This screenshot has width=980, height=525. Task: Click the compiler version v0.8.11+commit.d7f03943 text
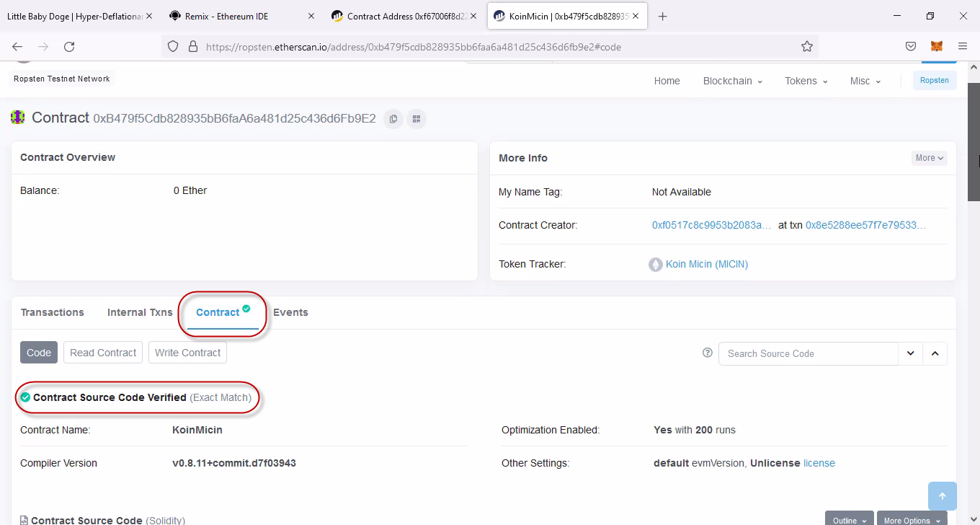[234, 463]
